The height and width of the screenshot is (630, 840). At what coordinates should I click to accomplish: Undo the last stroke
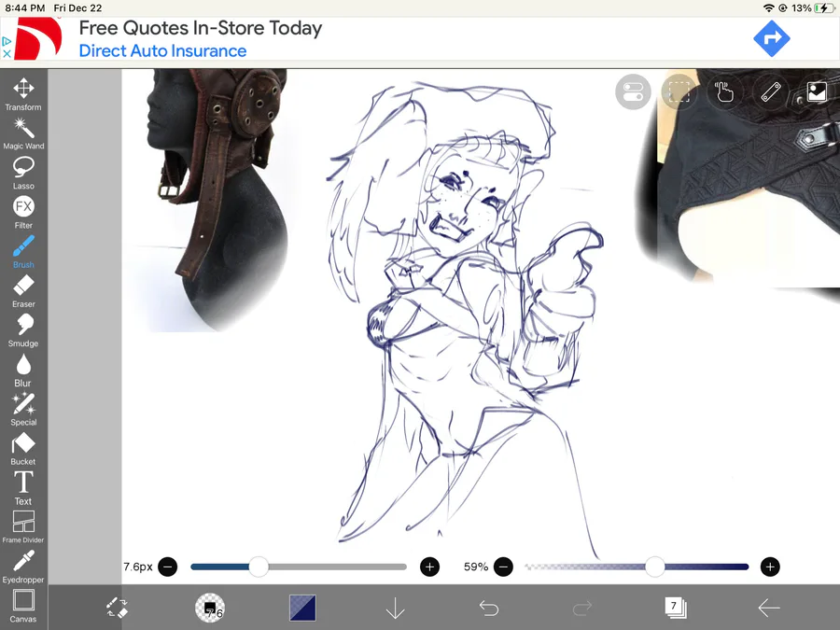[x=488, y=608]
